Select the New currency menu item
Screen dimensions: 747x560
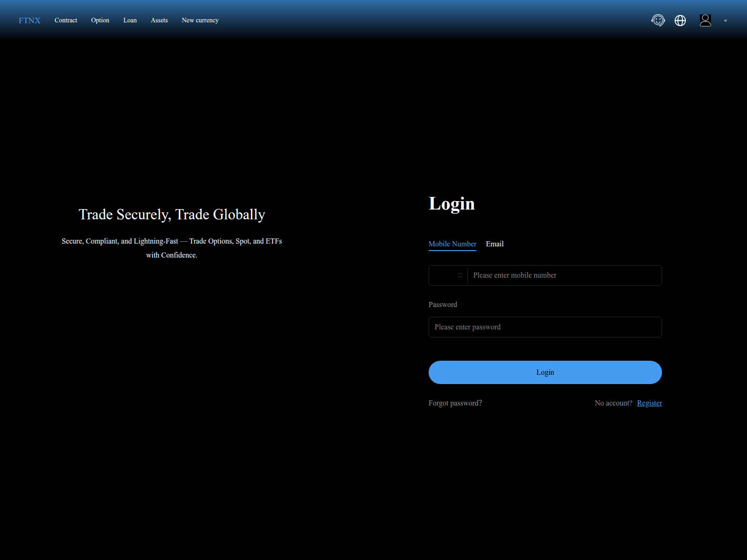200,21
